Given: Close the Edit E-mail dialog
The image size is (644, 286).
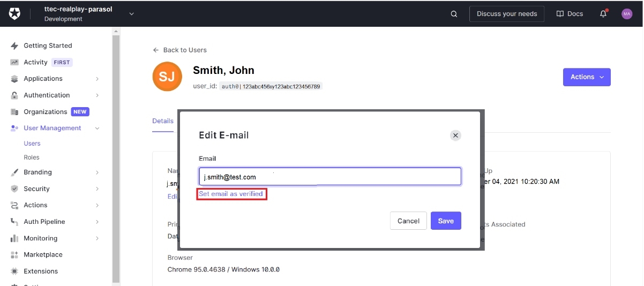Looking at the screenshot, I should [455, 136].
